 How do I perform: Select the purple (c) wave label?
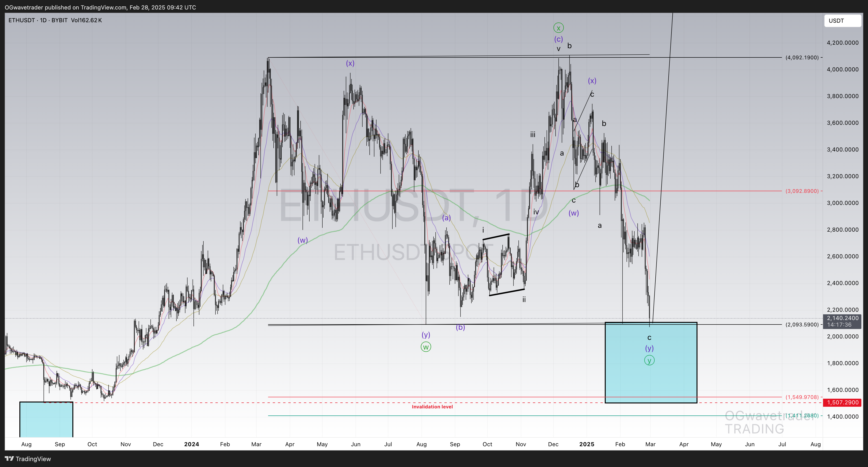click(558, 39)
